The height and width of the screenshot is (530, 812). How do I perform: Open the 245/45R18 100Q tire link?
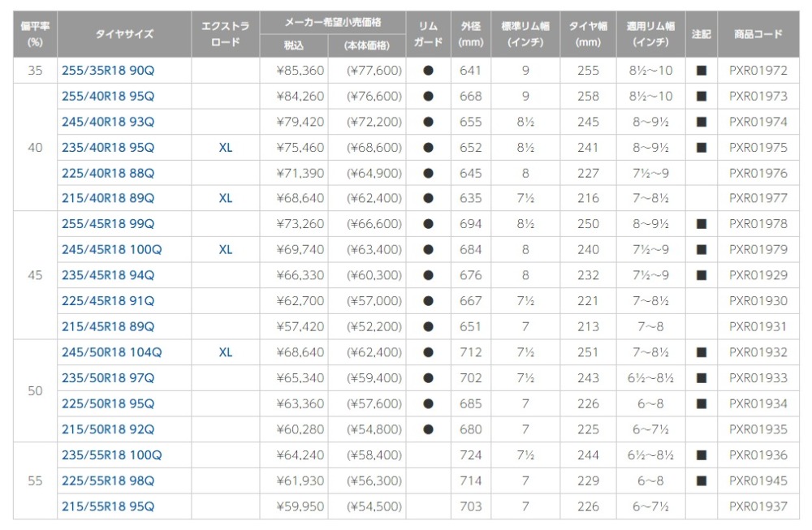[112, 249]
